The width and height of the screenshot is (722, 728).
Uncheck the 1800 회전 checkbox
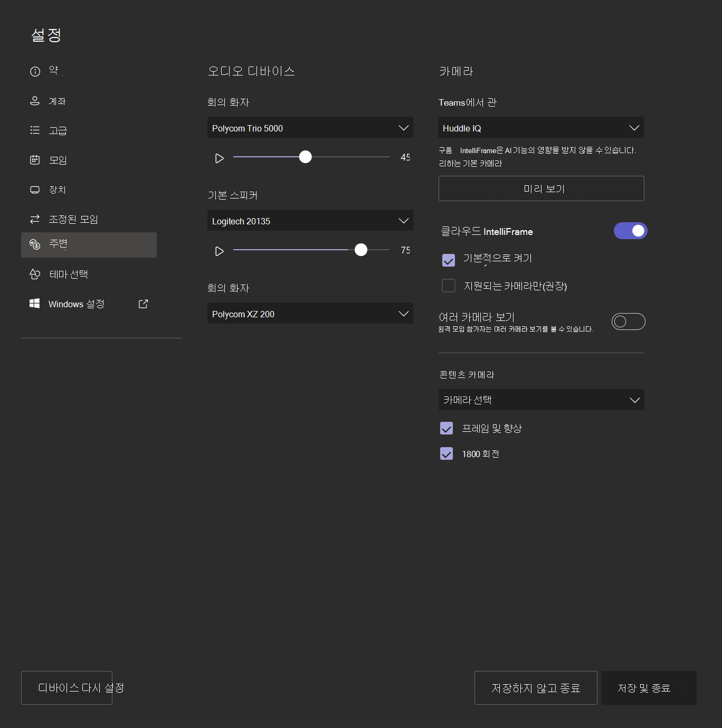tap(446, 453)
